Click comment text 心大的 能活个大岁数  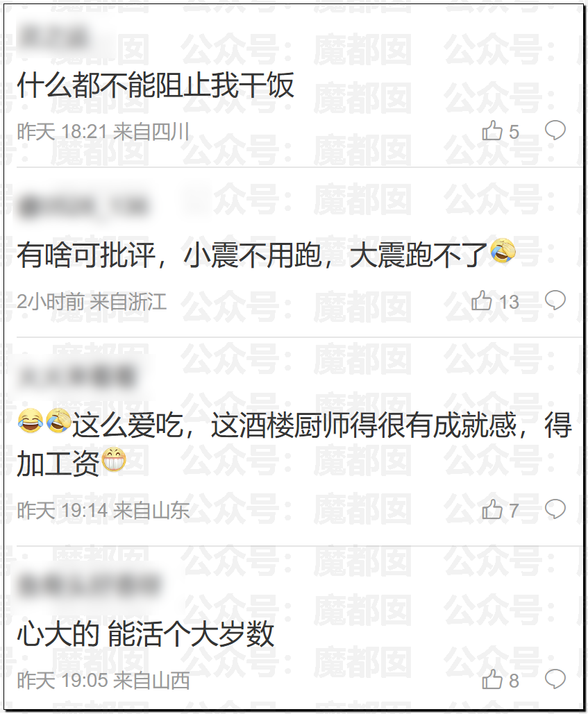pos(146,634)
